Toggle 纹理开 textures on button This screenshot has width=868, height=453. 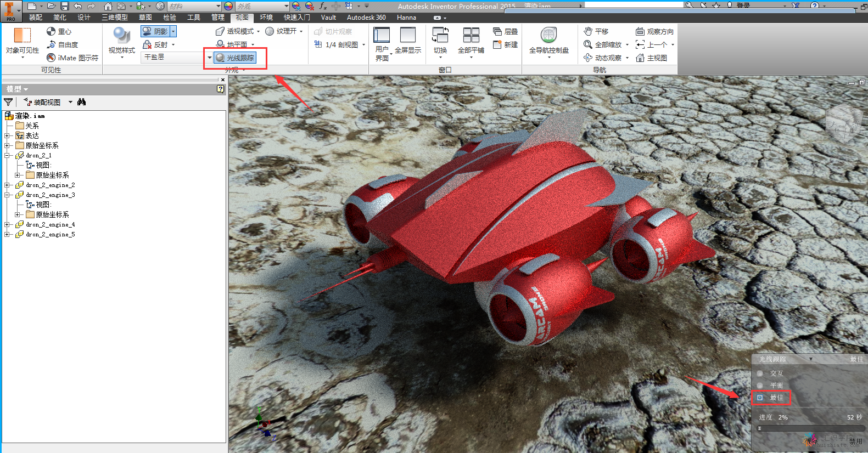[281, 31]
